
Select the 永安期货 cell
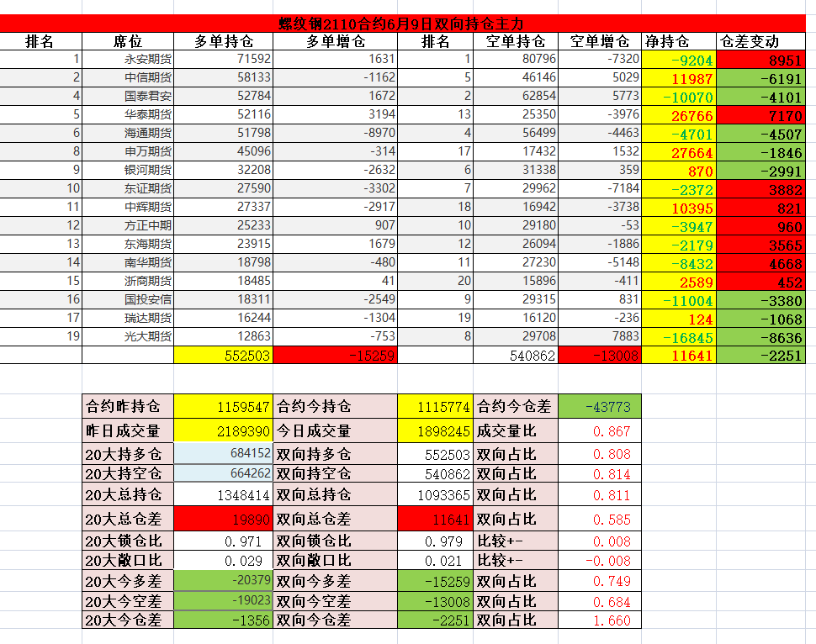pos(128,59)
